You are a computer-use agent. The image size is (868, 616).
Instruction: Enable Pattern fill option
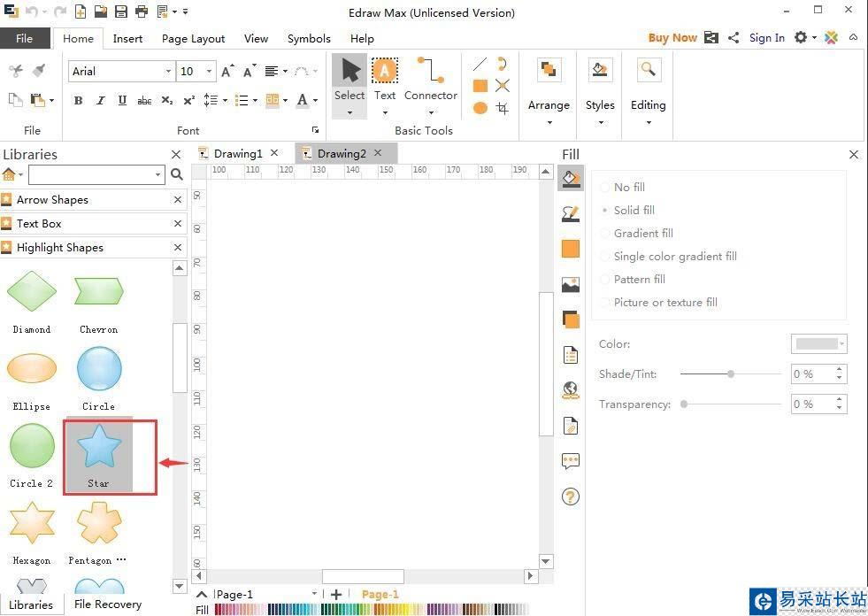point(605,280)
